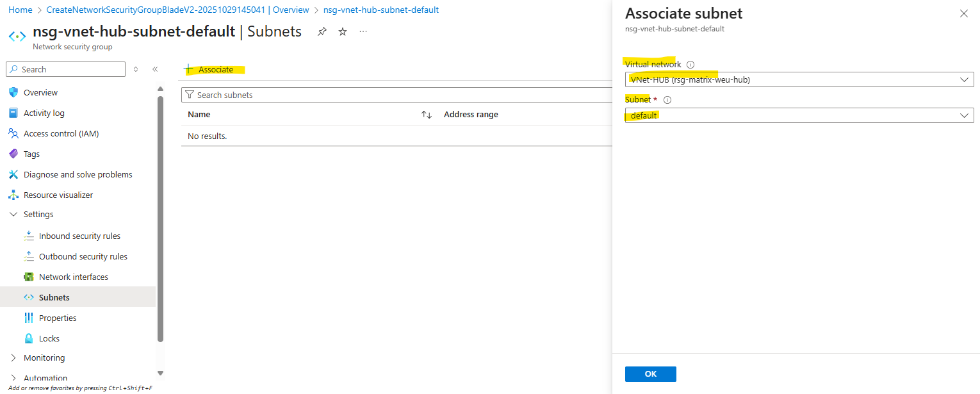Open the Subnet dropdown
Viewport: 980px width, 394px height.
[799, 115]
